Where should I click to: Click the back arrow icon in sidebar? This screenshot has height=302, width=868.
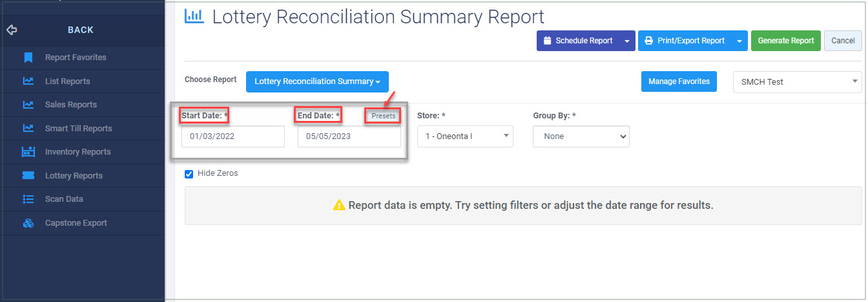11,30
